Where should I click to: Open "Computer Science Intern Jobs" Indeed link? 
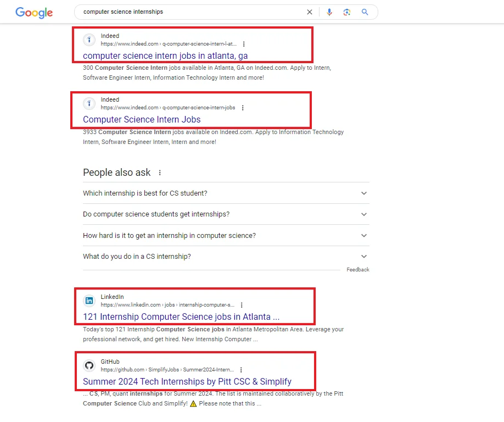click(142, 120)
